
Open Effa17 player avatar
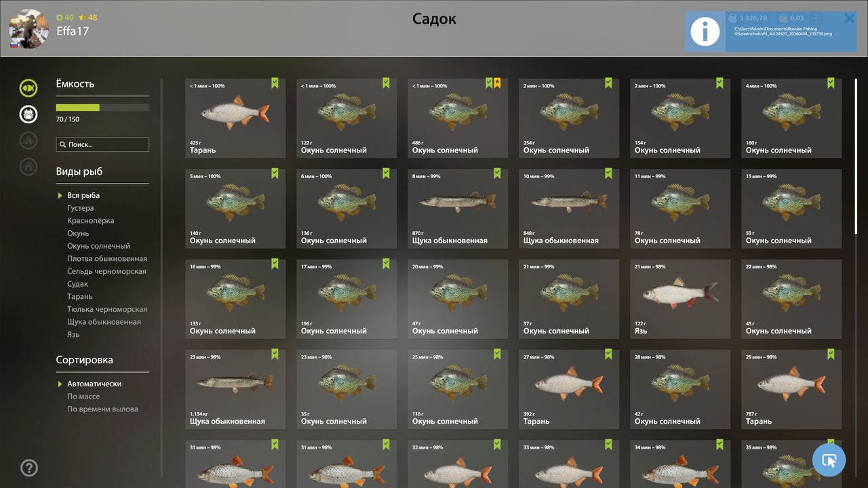pos(29,29)
